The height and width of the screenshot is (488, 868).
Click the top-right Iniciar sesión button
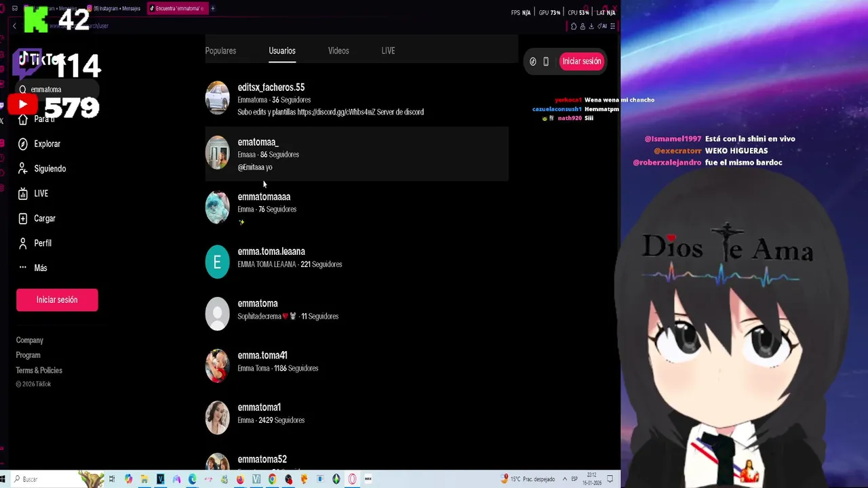pyautogui.click(x=581, y=61)
